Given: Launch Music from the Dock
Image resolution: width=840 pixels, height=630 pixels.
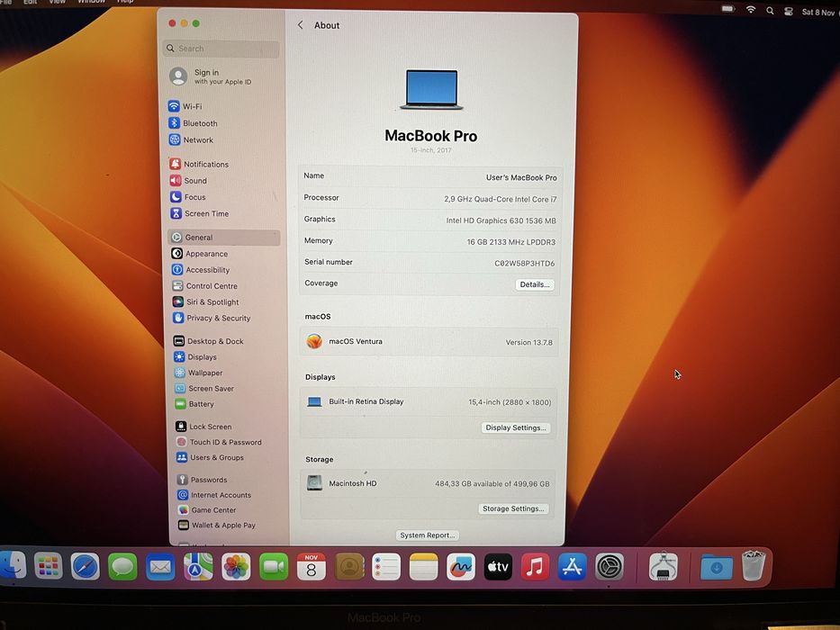Looking at the screenshot, I should (x=535, y=567).
